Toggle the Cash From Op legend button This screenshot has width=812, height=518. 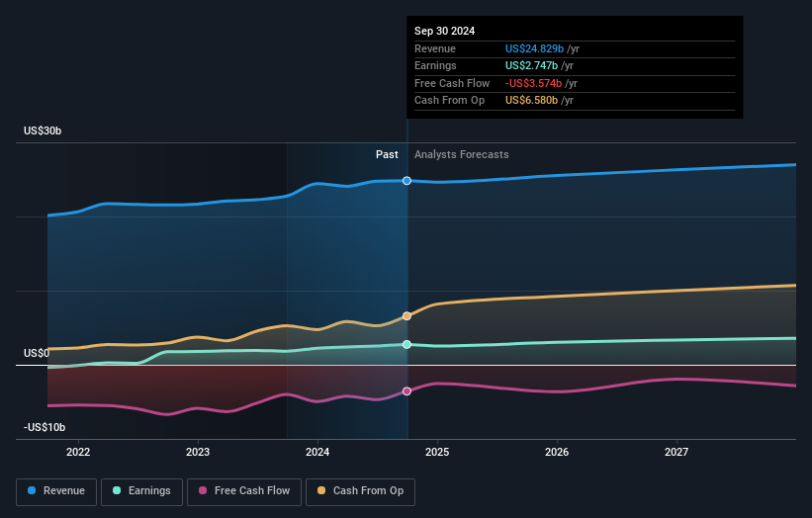point(360,491)
